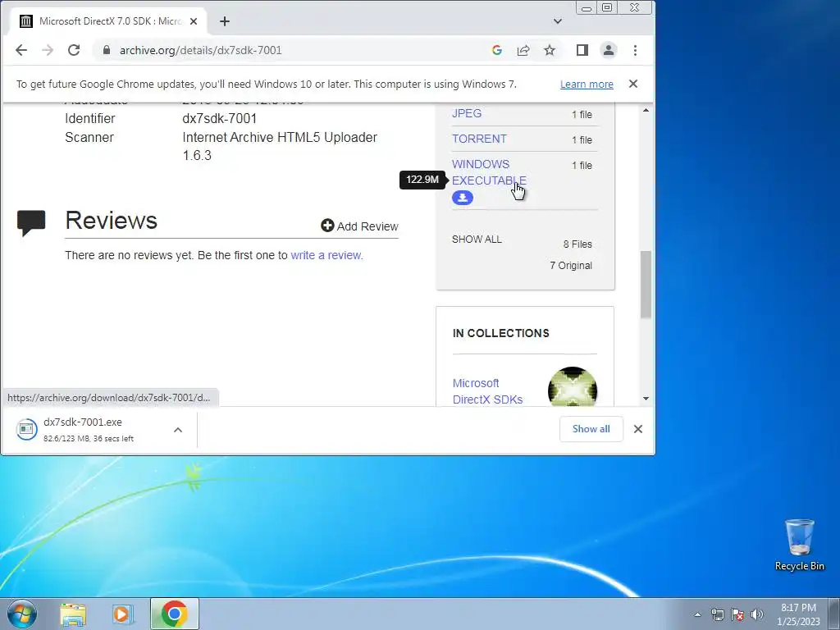Open the tab search dropdown arrow

[x=558, y=21]
